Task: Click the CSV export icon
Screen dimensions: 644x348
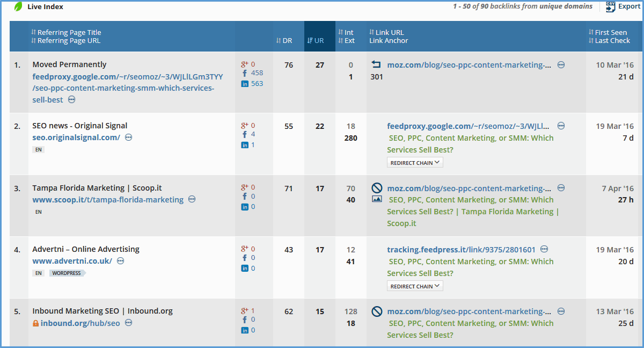Action: pyautogui.click(x=610, y=6)
